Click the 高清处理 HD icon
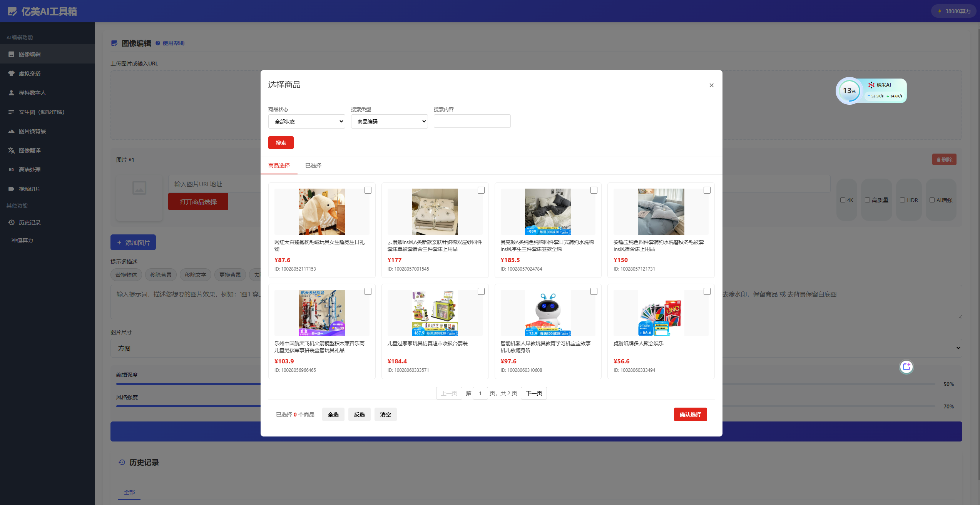The height and width of the screenshot is (505, 980). point(12,170)
